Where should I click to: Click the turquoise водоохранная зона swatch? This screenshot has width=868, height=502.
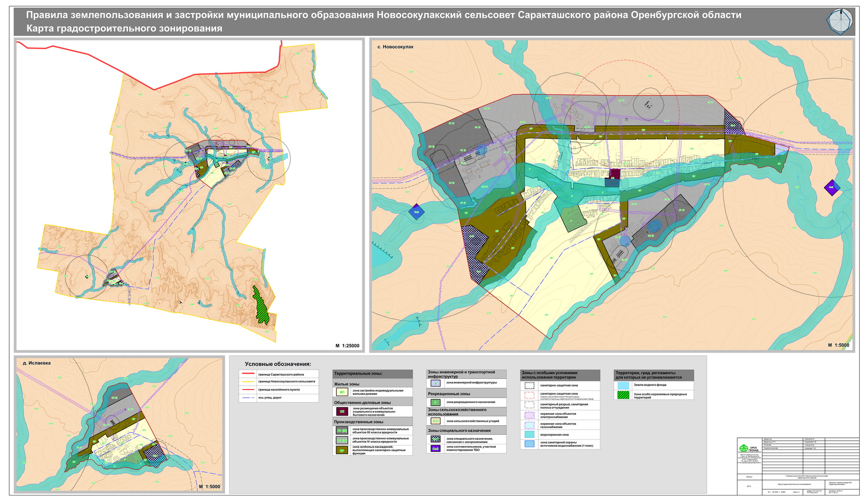(x=529, y=434)
